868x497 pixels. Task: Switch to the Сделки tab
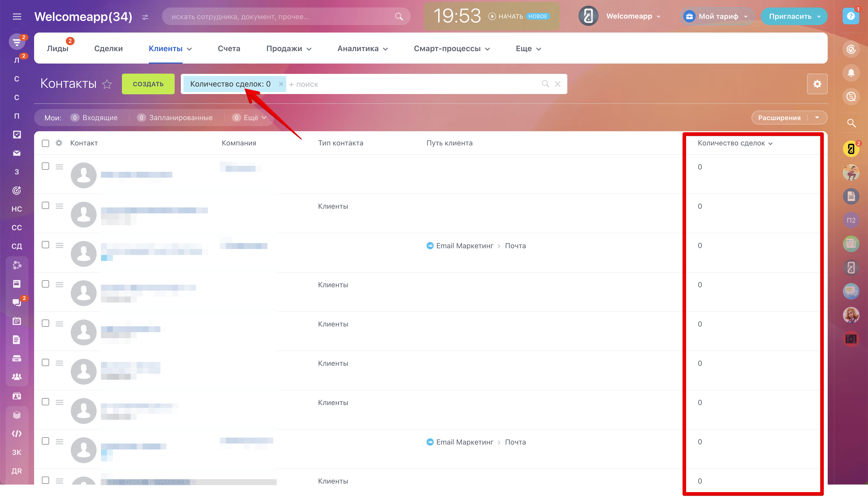point(109,49)
